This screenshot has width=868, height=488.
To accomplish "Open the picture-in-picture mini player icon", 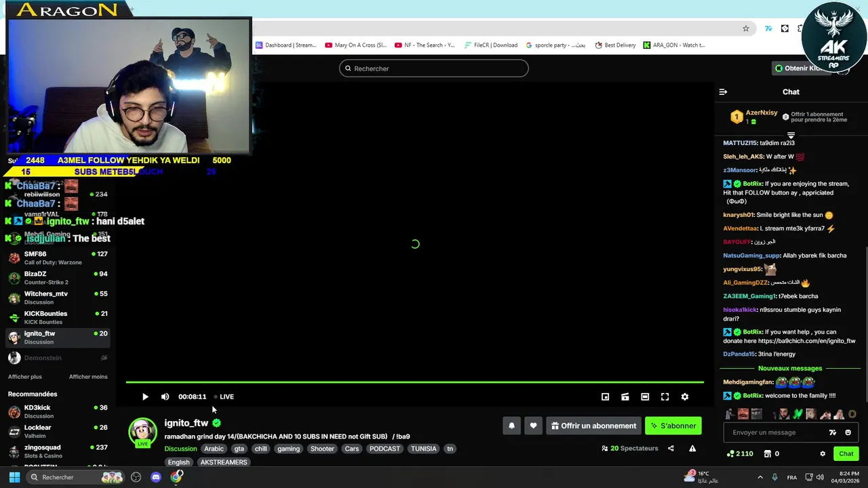I will [605, 396].
